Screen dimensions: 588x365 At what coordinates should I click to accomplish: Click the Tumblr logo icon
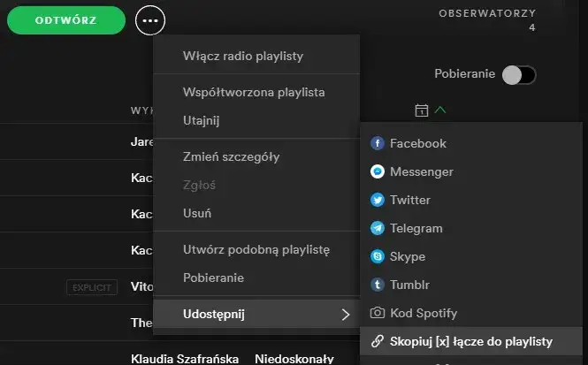tap(378, 285)
